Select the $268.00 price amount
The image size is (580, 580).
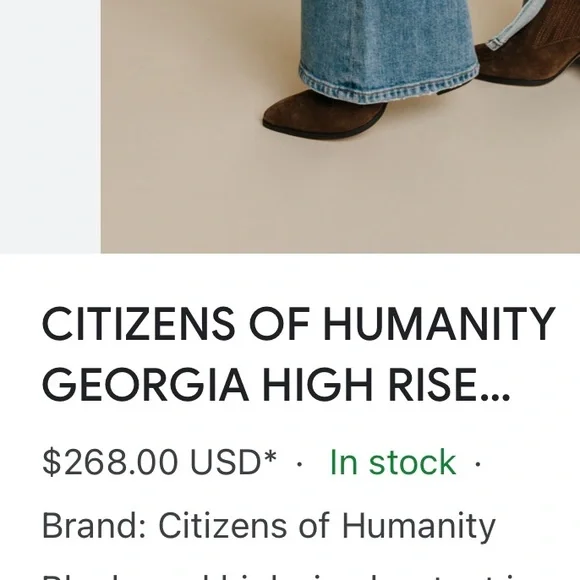pyautogui.click(x=110, y=462)
